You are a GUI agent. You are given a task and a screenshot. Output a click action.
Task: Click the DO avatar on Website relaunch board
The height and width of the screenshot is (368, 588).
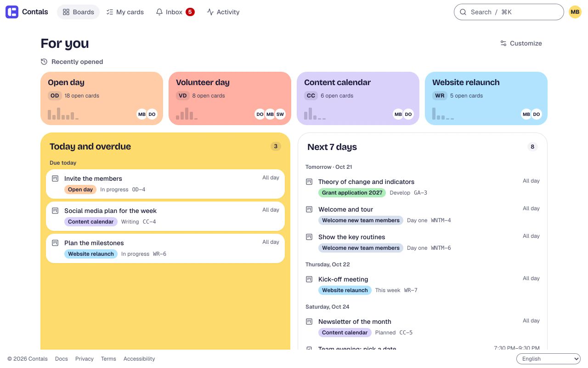(x=537, y=114)
